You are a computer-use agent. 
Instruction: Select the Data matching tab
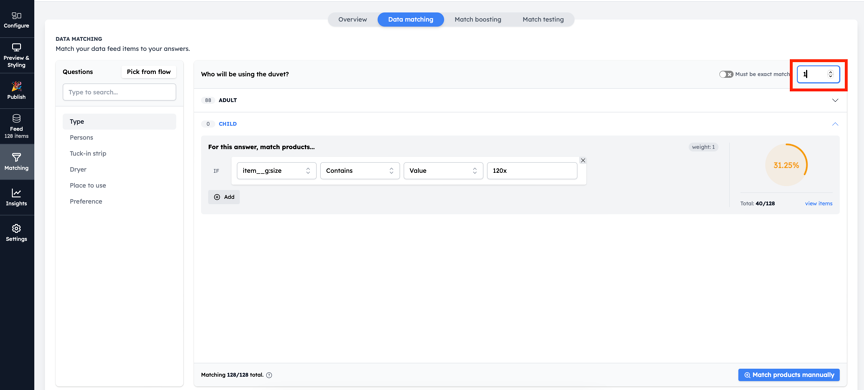(x=411, y=19)
